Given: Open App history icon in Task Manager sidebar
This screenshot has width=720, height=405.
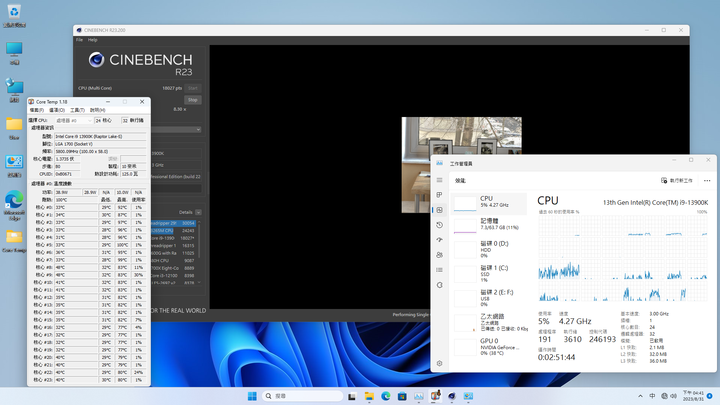Looking at the screenshot, I should coord(439,225).
